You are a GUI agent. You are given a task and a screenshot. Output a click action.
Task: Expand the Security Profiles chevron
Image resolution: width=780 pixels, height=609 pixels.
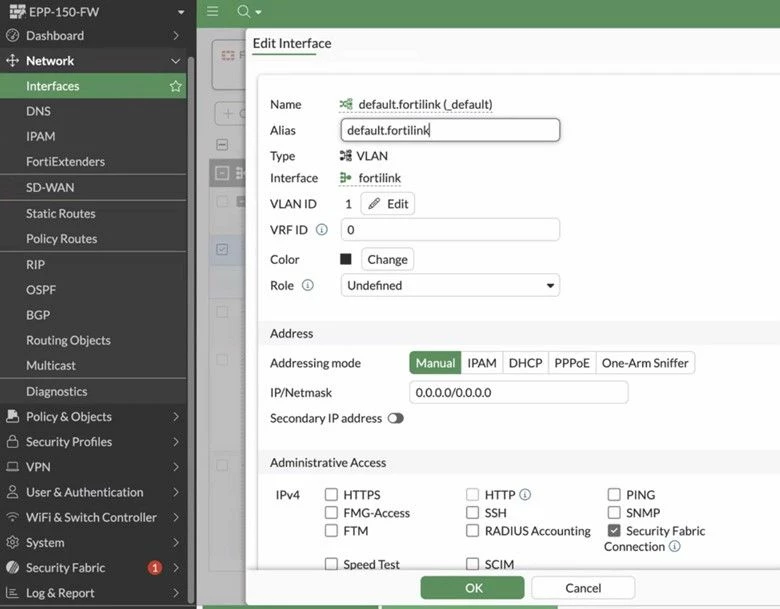click(x=176, y=441)
